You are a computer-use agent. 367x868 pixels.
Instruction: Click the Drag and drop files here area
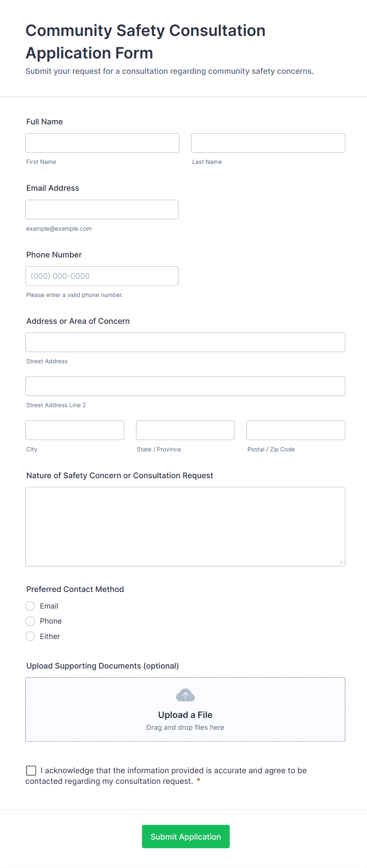tap(185, 727)
